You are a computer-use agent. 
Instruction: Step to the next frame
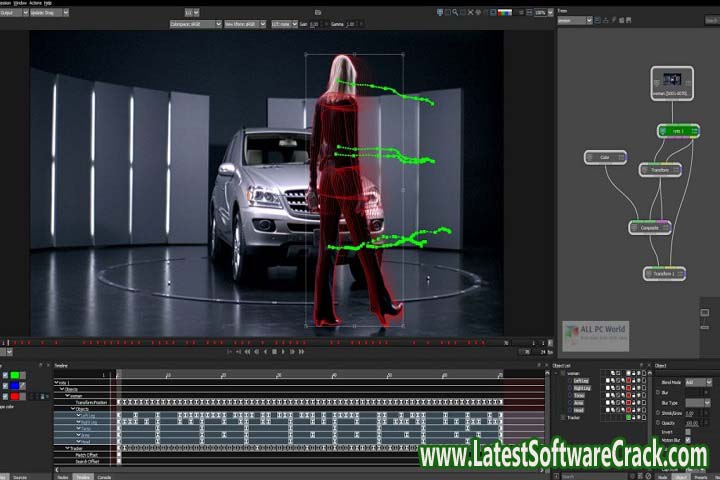click(292, 352)
